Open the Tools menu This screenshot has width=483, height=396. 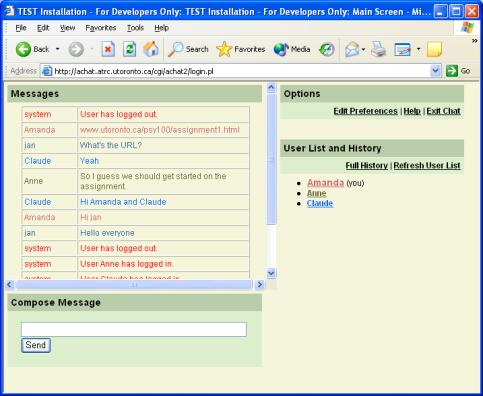(135, 28)
